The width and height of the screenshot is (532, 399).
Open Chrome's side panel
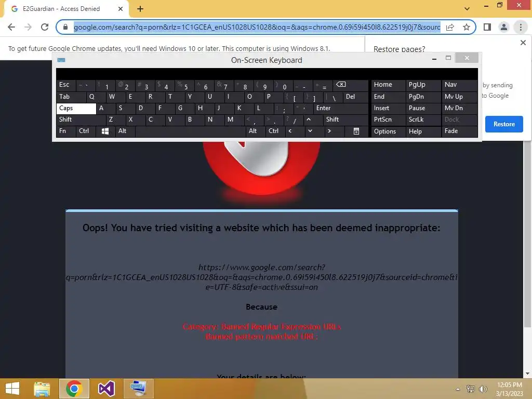click(487, 27)
